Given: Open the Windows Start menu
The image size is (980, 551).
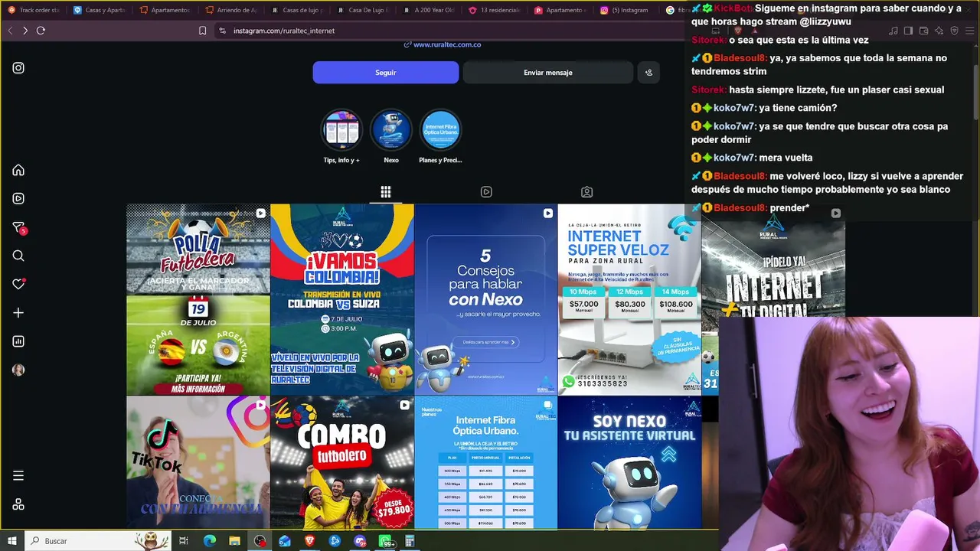Looking at the screenshot, I should (x=12, y=541).
